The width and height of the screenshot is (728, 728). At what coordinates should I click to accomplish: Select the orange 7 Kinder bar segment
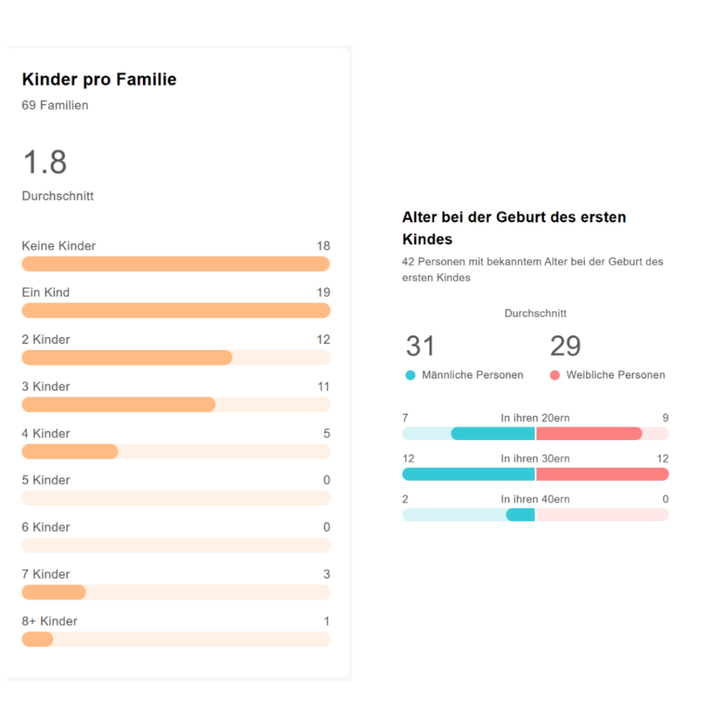(53, 592)
